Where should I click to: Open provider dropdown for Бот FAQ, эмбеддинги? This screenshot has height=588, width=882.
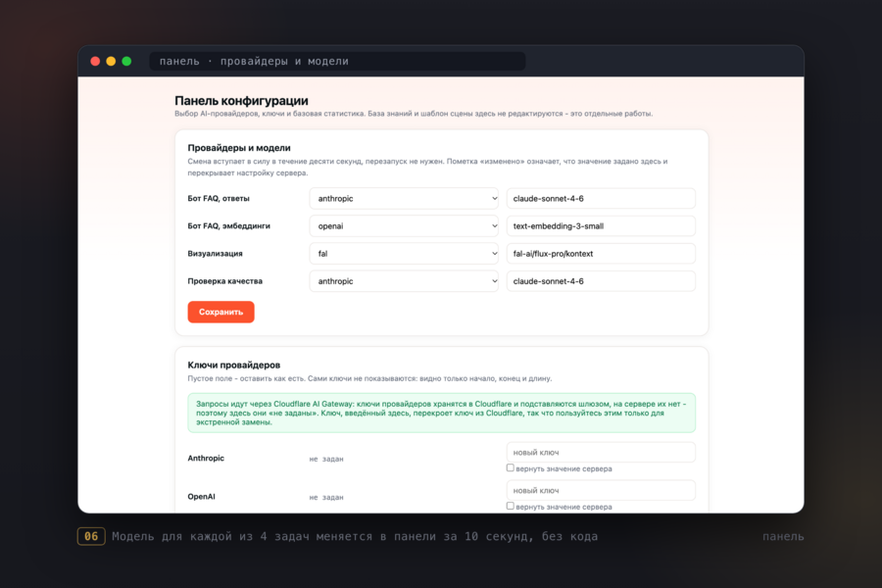pos(404,226)
